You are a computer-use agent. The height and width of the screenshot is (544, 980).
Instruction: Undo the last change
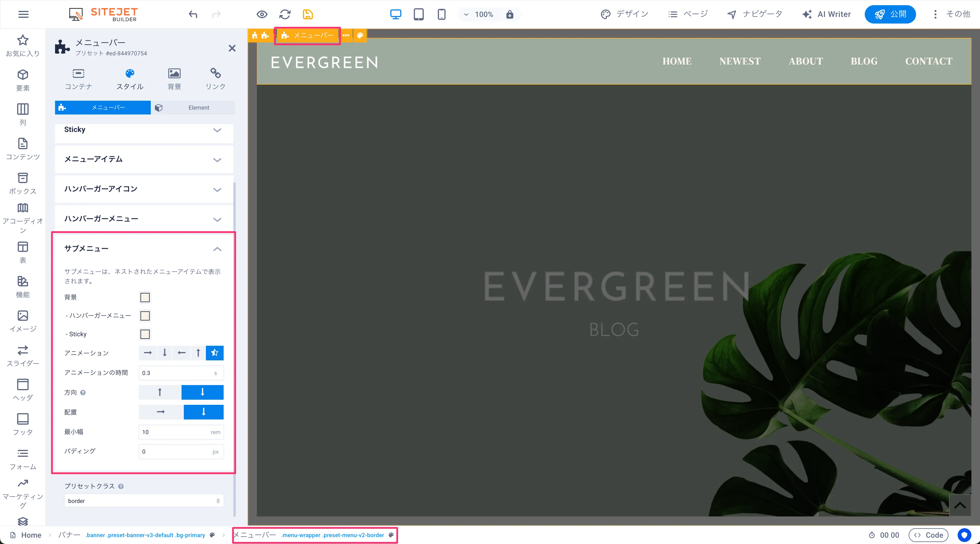tap(193, 14)
